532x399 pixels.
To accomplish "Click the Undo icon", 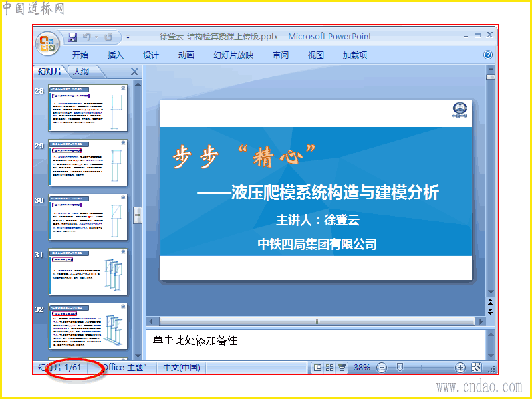I will (x=87, y=37).
